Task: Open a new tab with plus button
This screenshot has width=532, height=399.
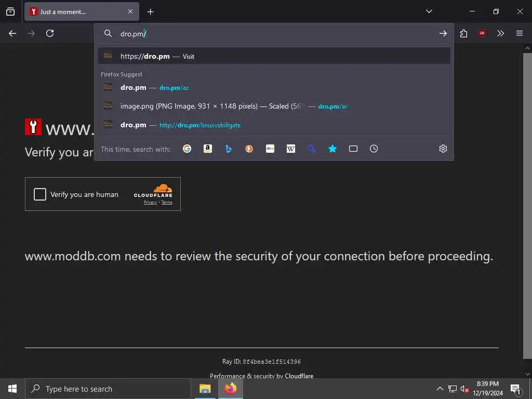Action: [x=150, y=12]
